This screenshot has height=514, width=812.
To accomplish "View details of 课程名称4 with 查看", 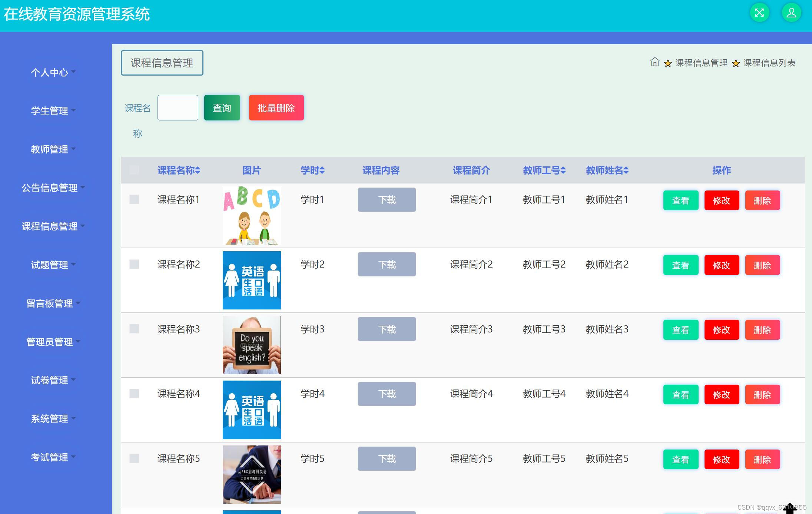I will pos(681,395).
